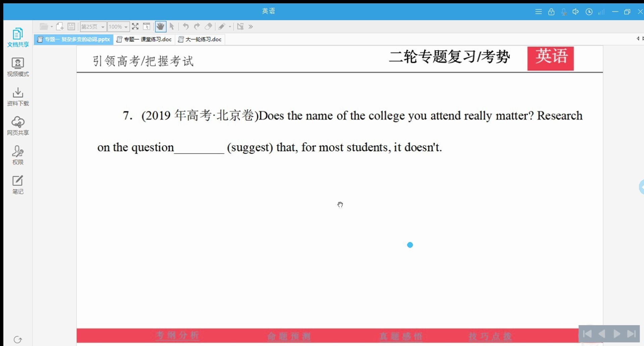Select the pen drawing tool
Screen dimensions: 644x346
click(x=222, y=26)
